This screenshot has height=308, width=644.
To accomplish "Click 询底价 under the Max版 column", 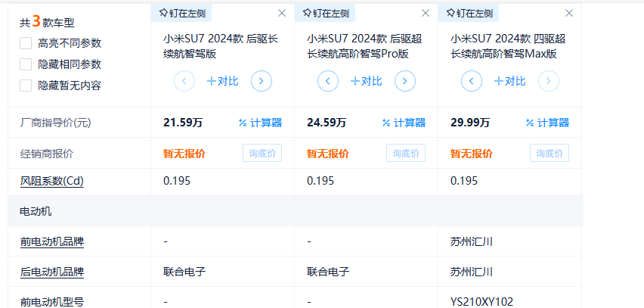I will point(550,153).
